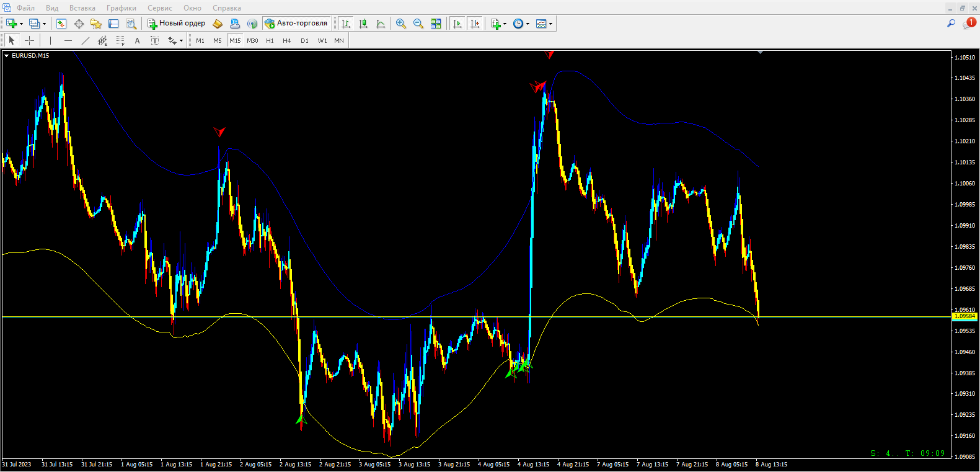This screenshot has height=472, width=980.
Task: Switch to the MN timeframe
Action: tap(339, 40)
